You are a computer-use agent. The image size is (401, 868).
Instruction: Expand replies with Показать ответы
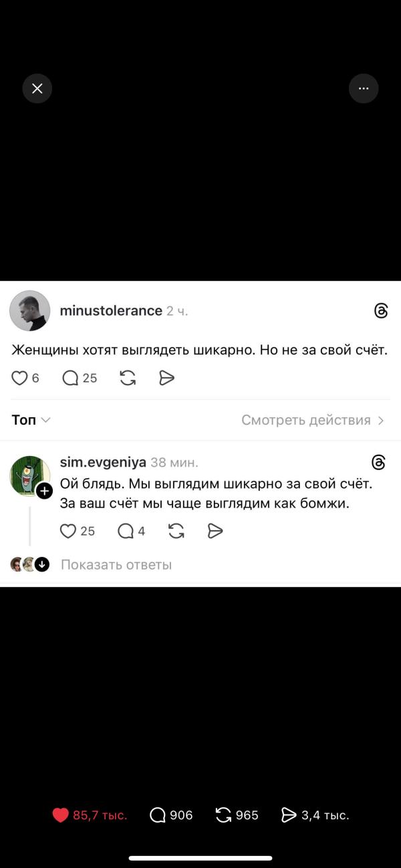(x=117, y=564)
